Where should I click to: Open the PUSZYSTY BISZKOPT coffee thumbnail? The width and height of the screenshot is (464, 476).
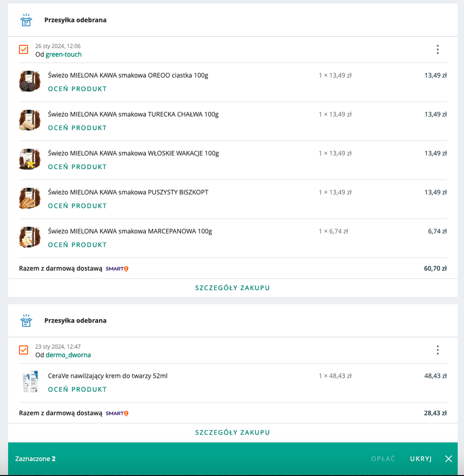click(30, 198)
